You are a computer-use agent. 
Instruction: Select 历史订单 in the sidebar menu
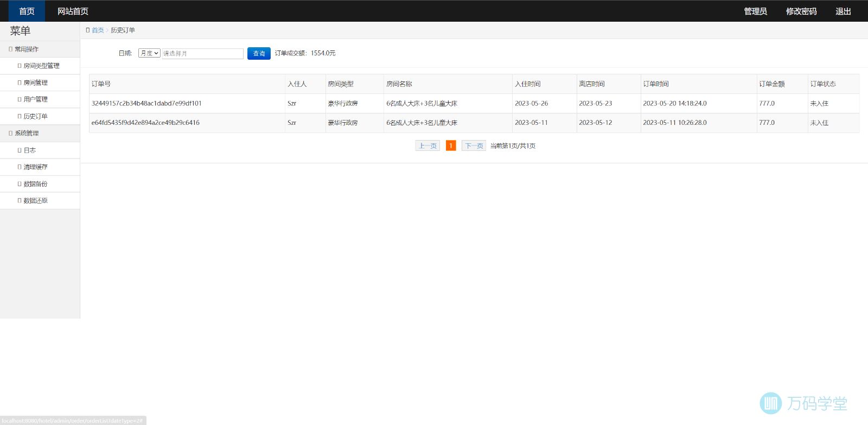[x=35, y=116]
